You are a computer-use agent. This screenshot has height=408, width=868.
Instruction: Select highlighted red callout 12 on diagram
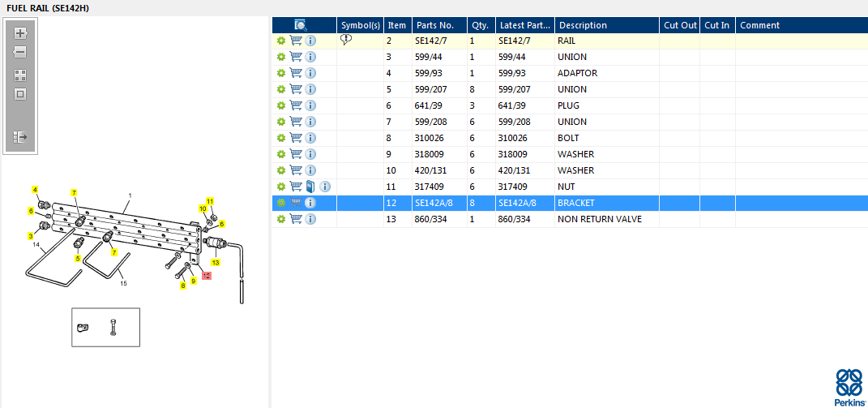point(207,275)
